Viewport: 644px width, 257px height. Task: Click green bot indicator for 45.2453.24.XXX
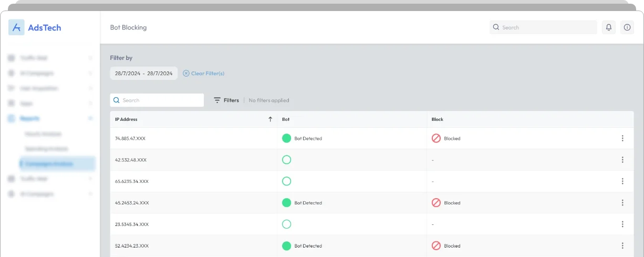[x=286, y=203]
